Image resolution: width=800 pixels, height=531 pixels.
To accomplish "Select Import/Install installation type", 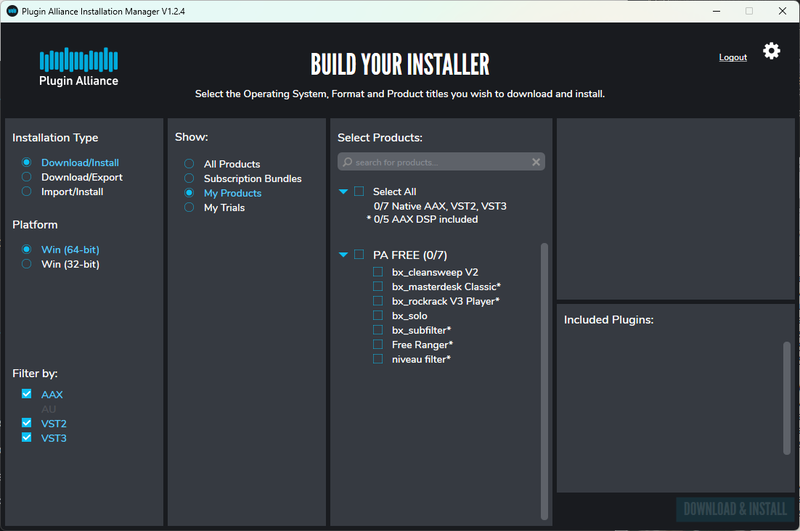I will coord(27,192).
